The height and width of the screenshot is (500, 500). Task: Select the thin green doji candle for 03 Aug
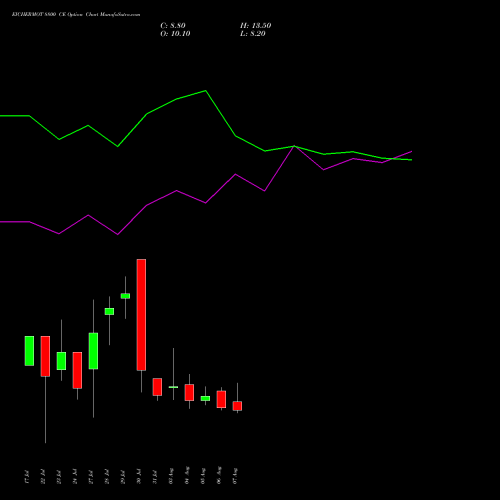[x=173, y=387]
